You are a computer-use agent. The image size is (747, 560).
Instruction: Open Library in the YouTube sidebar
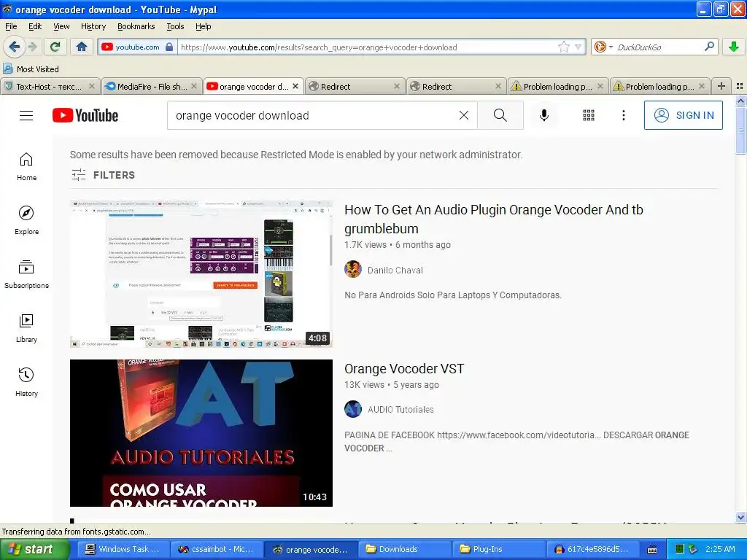(26, 329)
